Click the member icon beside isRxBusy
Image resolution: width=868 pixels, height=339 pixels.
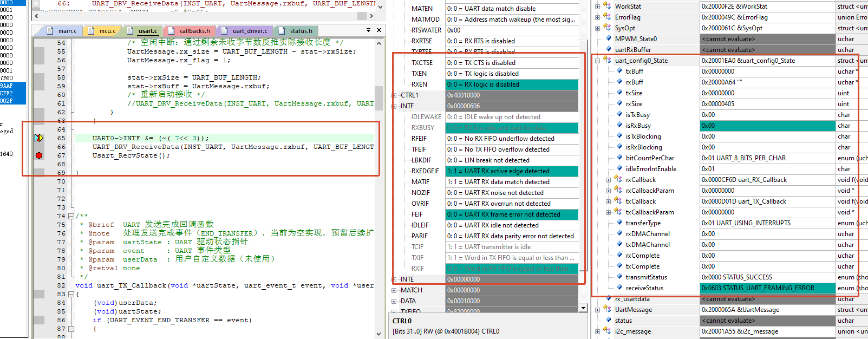[x=619, y=126]
